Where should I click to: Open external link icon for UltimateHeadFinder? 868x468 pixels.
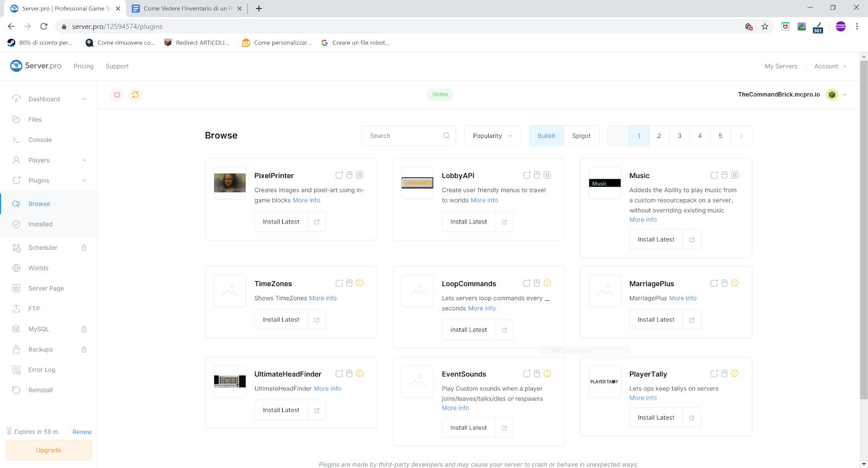click(317, 410)
